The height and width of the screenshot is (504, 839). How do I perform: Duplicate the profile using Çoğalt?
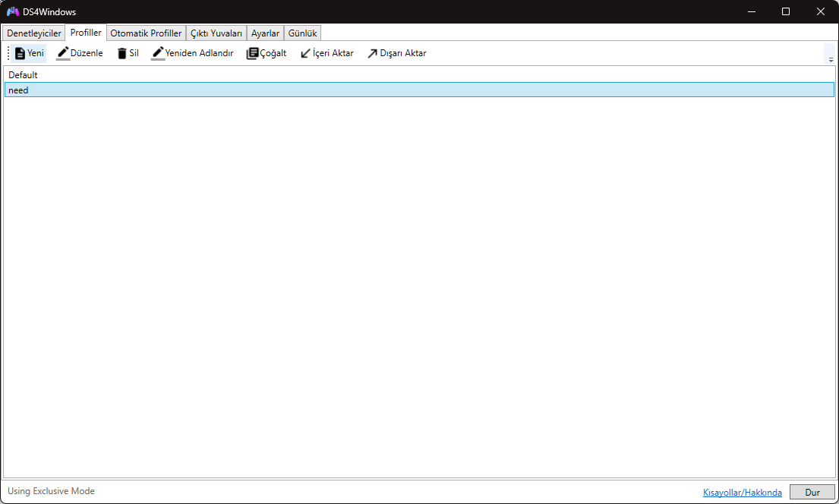[x=267, y=53]
